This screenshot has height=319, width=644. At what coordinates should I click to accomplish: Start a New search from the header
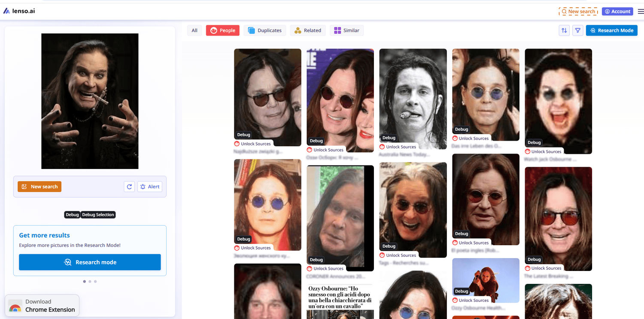coord(578,12)
